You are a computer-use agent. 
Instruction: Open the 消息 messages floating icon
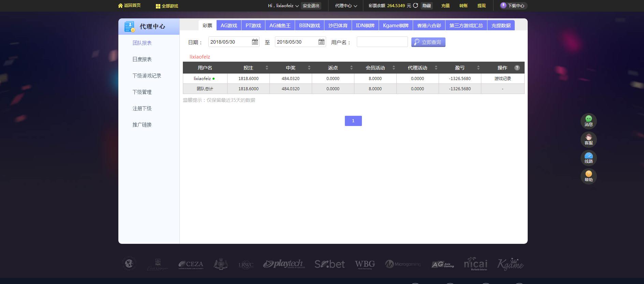tap(589, 121)
